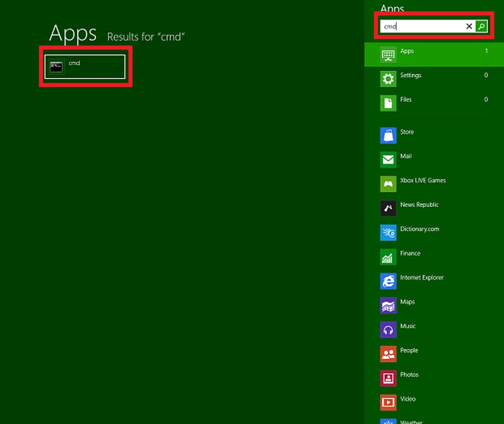Choose the Mail envelope icon

(388, 159)
